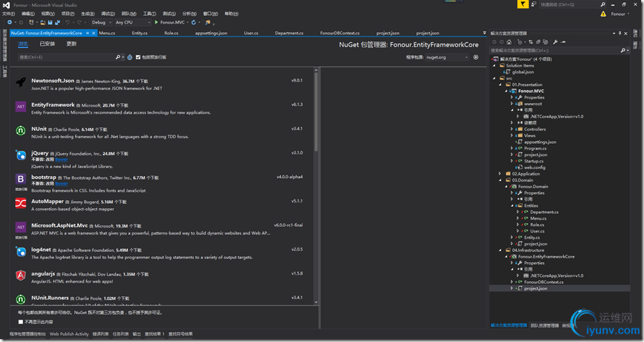Click Solution Explorer sync active document icon

(531, 42)
